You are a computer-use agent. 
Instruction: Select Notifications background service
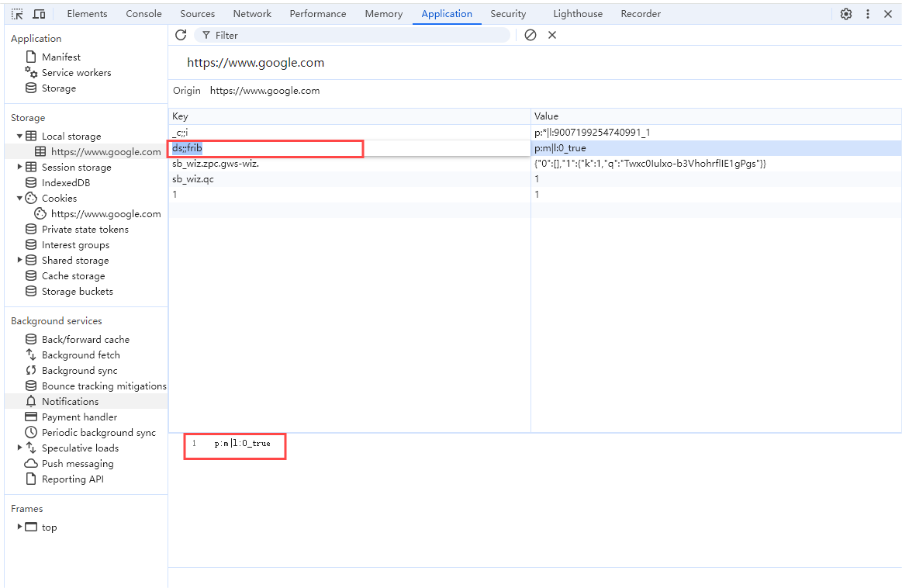coord(70,402)
